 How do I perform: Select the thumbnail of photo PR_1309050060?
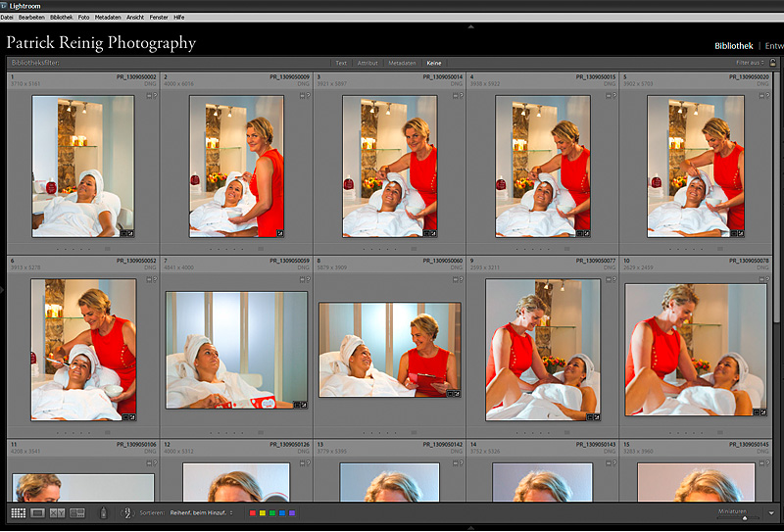390,349
